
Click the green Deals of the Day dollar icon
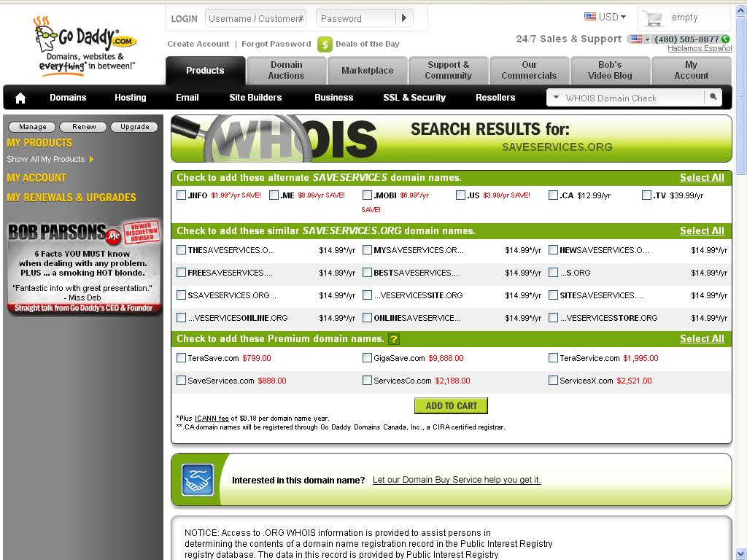pyautogui.click(x=325, y=44)
